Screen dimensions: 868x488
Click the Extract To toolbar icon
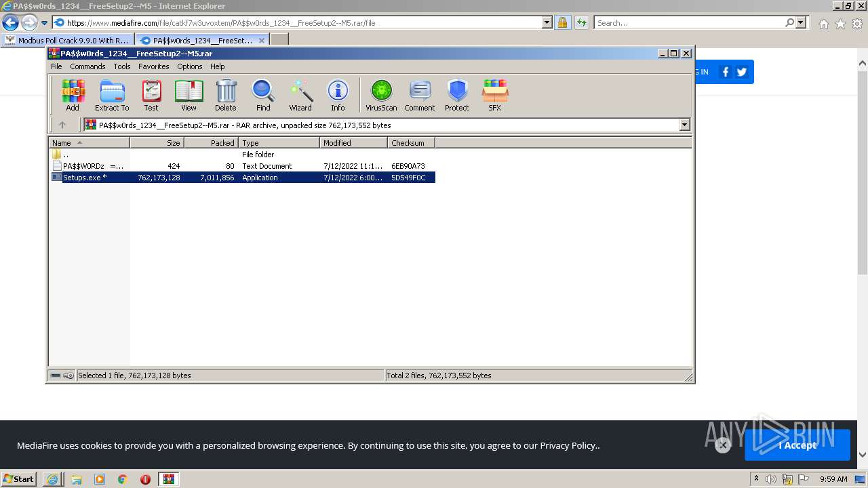point(112,95)
